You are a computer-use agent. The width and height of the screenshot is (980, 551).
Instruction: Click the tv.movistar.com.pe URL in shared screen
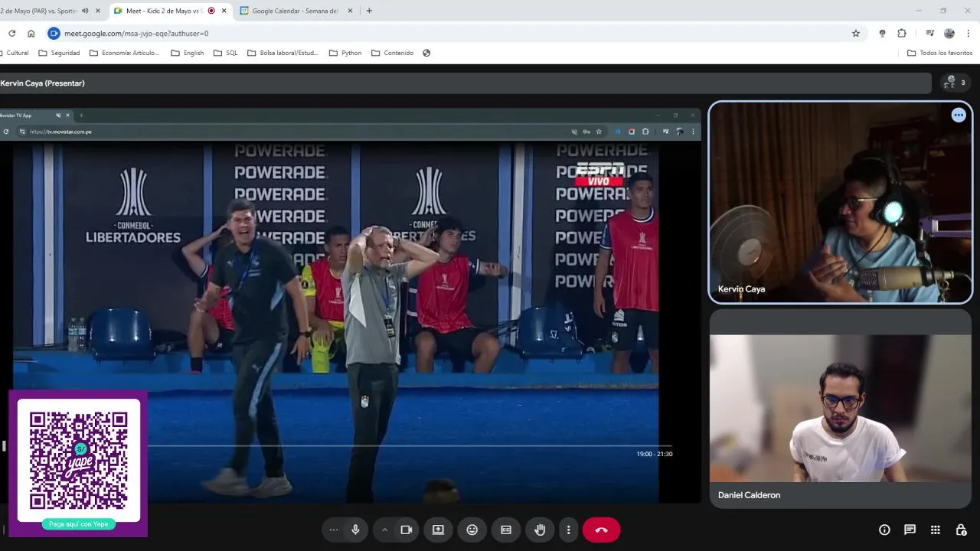click(60, 132)
